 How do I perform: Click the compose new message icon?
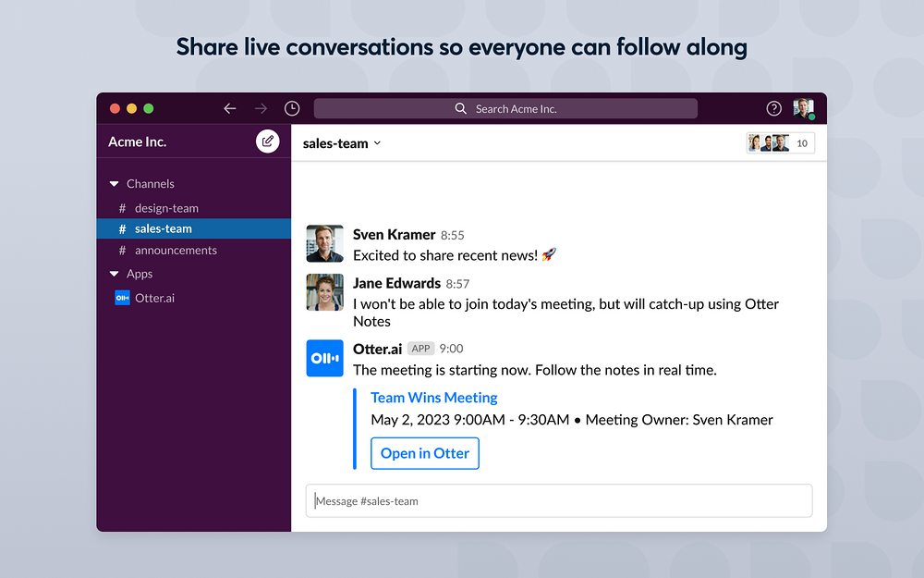[268, 141]
